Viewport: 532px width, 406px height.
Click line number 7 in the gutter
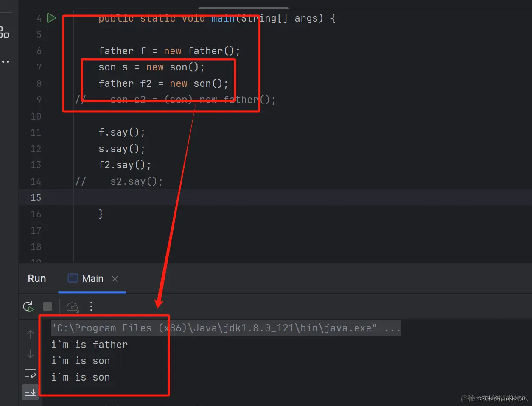39,67
